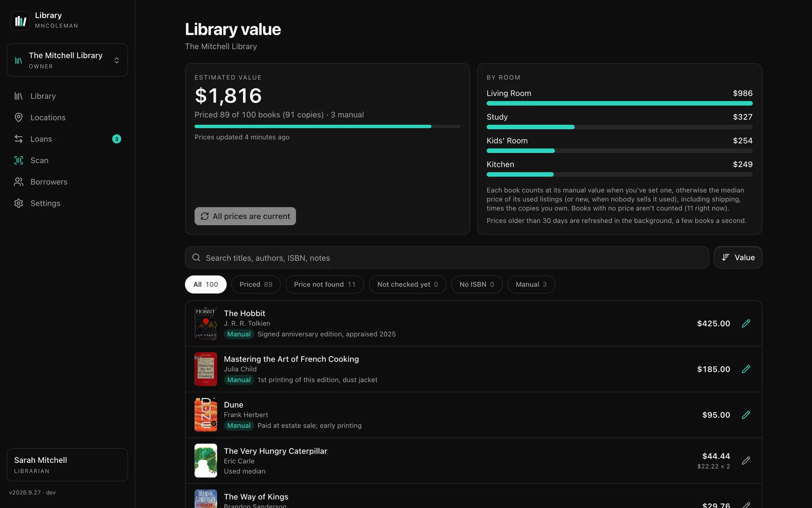
Task: Open Sarah Mitchell user card
Action: (67, 465)
